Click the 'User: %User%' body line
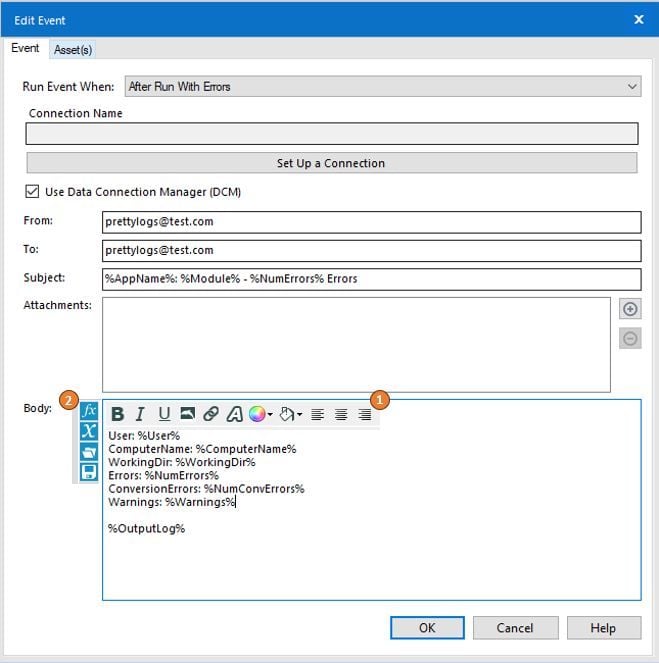The width and height of the screenshot is (659, 663). (144, 436)
